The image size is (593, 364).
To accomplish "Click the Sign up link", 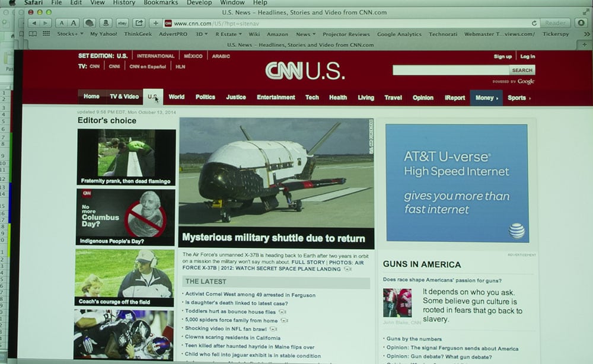I will point(503,56).
